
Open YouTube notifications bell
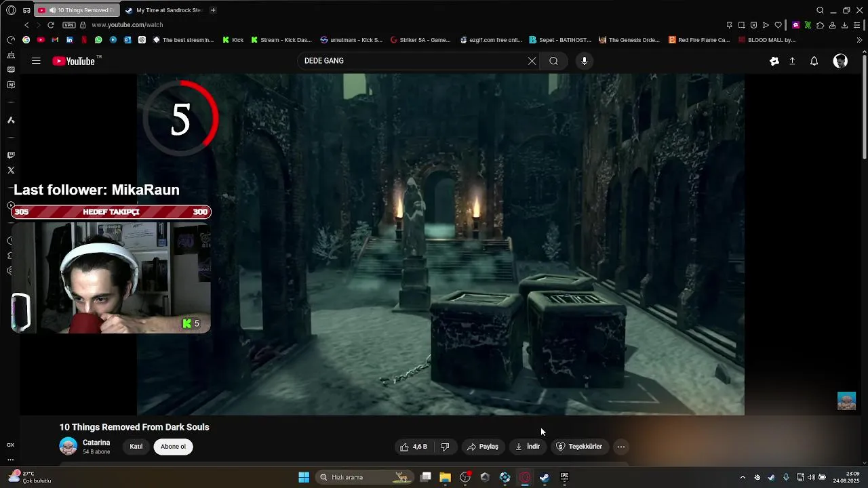814,61
